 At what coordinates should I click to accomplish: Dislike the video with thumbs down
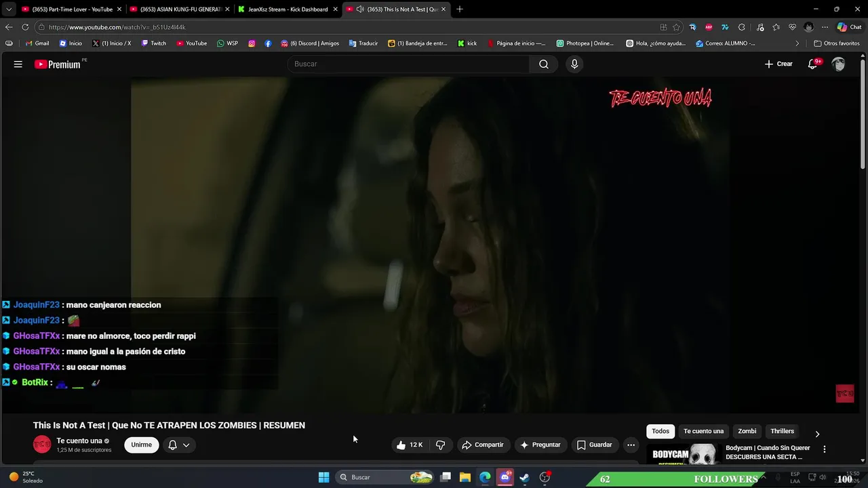click(x=441, y=445)
